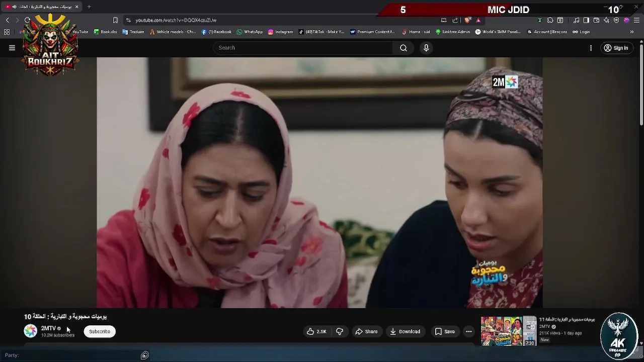The width and height of the screenshot is (644, 362).
Task: Open the apps grid in bookmarks bar
Action: click(7, 32)
